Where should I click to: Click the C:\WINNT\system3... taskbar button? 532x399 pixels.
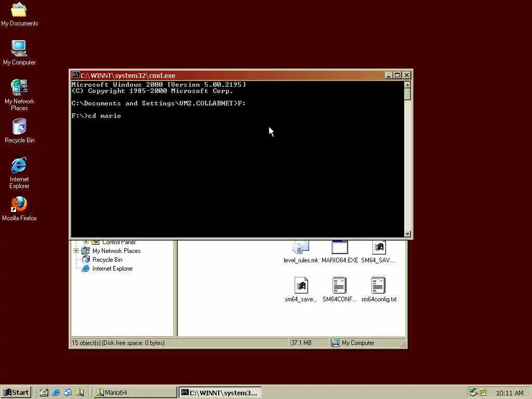[x=220, y=393]
